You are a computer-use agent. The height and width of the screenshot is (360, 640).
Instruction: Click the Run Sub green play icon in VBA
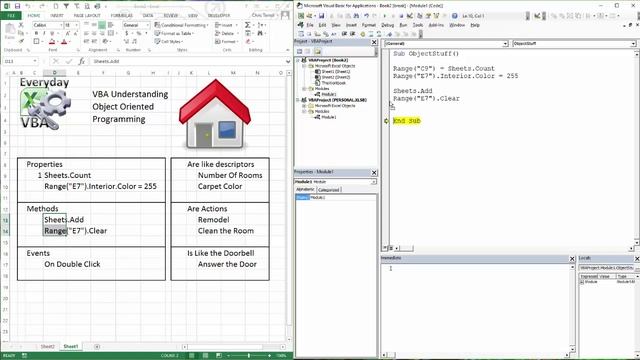coord(384,16)
